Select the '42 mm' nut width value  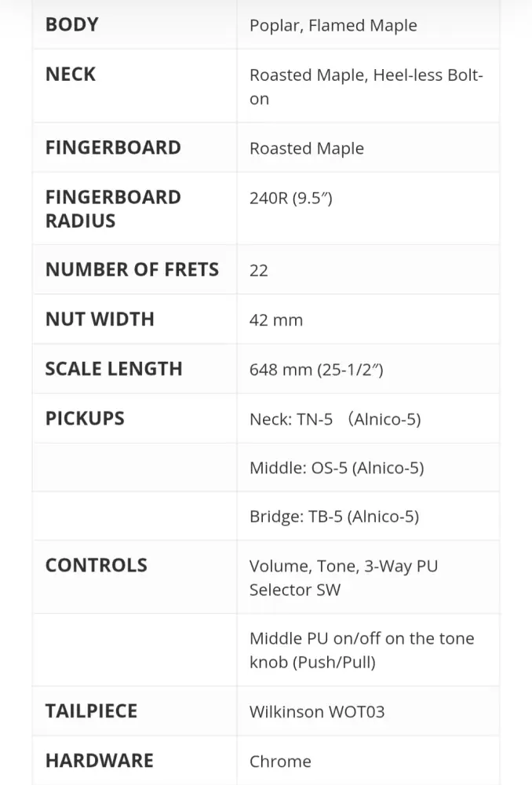click(276, 320)
